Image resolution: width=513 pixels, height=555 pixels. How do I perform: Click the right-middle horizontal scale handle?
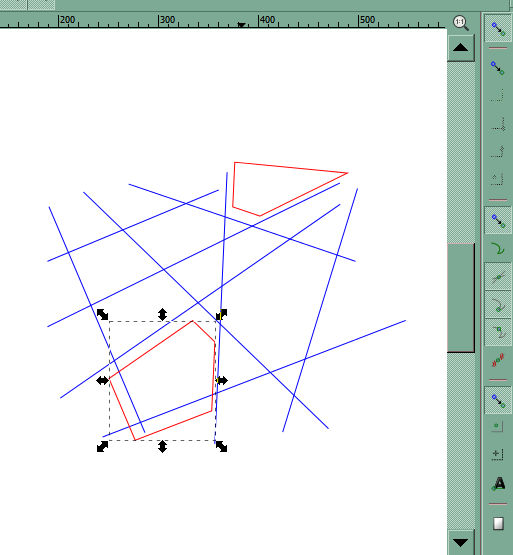click(222, 381)
